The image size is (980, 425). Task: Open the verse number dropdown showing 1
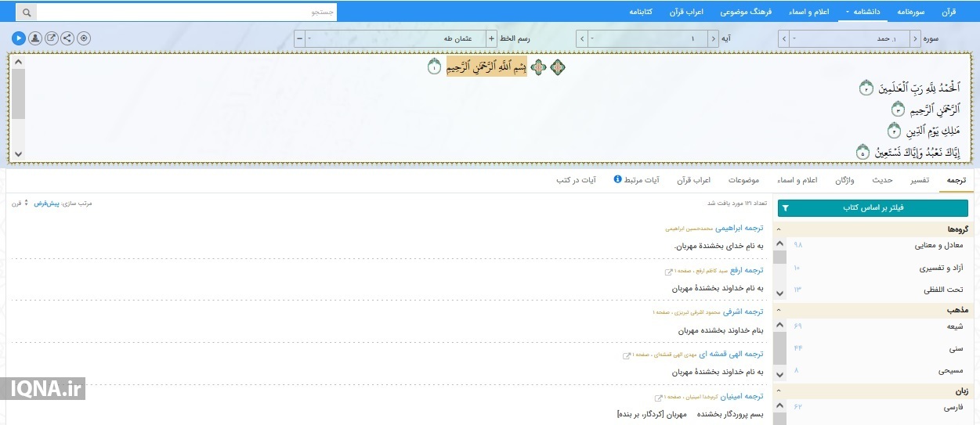tap(647, 38)
